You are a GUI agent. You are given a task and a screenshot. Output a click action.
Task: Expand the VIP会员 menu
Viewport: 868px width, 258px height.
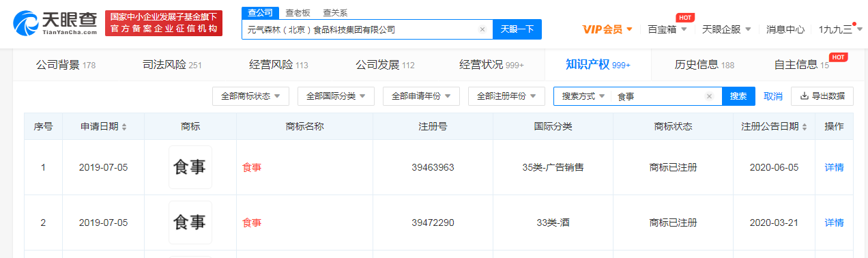tap(607, 29)
